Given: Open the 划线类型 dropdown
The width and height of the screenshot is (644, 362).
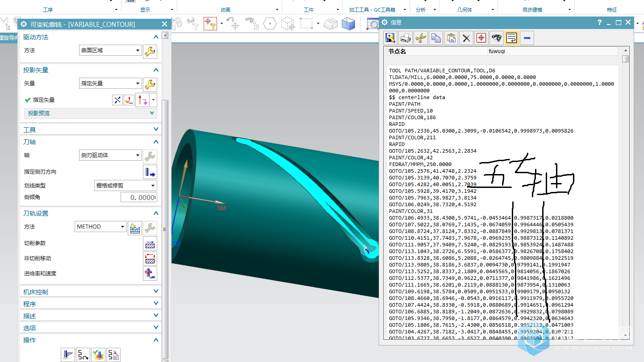Looking at the screenshot, I should pos(125,185).
